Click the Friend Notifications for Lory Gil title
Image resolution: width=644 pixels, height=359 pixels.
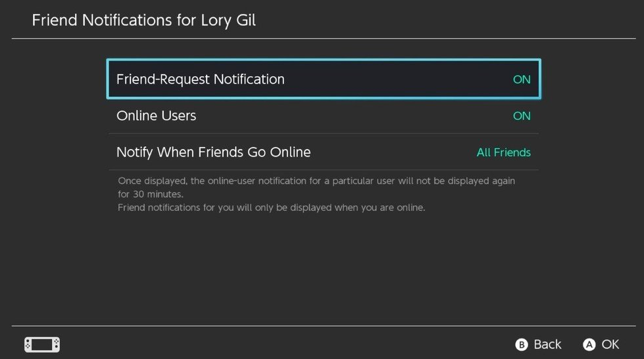(144, 20)
